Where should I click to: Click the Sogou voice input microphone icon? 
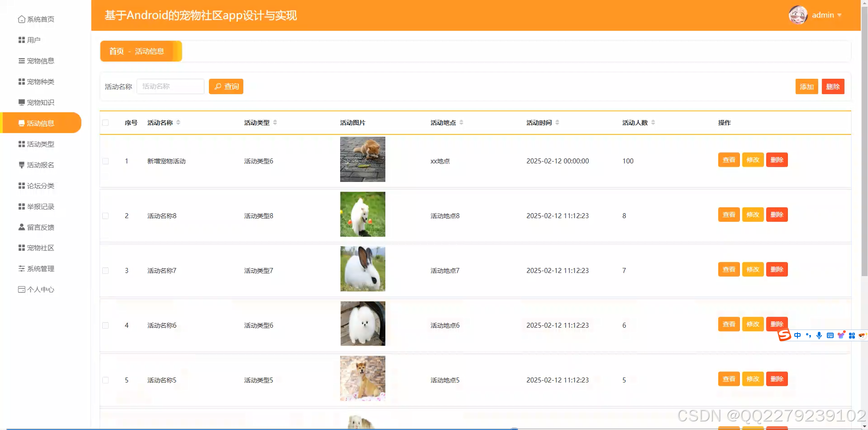pos(819,335)
